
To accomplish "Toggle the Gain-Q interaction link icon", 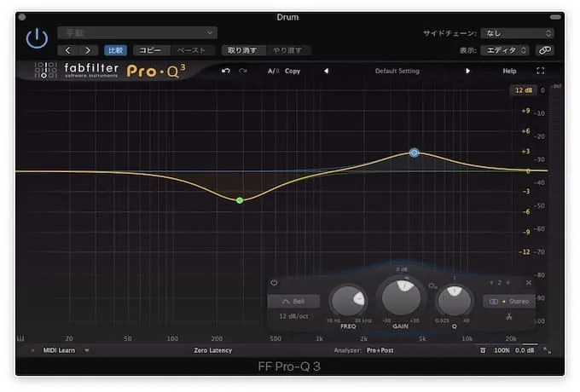I will (432, 286).
